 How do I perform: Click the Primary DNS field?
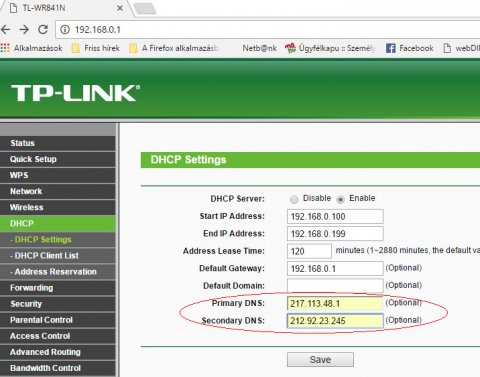coord(335,303)
